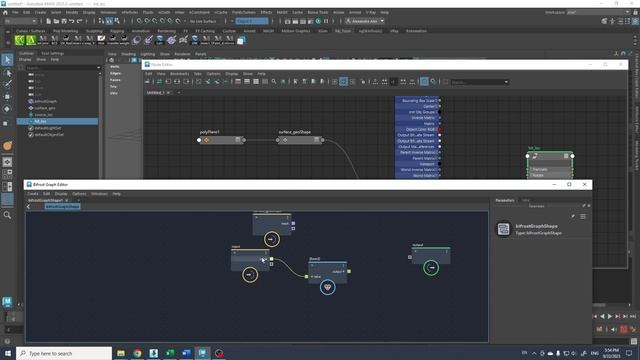Click the notepad script shelf icon
640x360 pixels.
101,40
